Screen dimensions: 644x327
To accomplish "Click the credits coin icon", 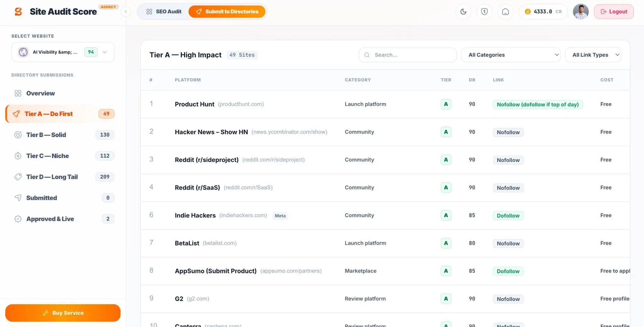I will pos(528,12).
